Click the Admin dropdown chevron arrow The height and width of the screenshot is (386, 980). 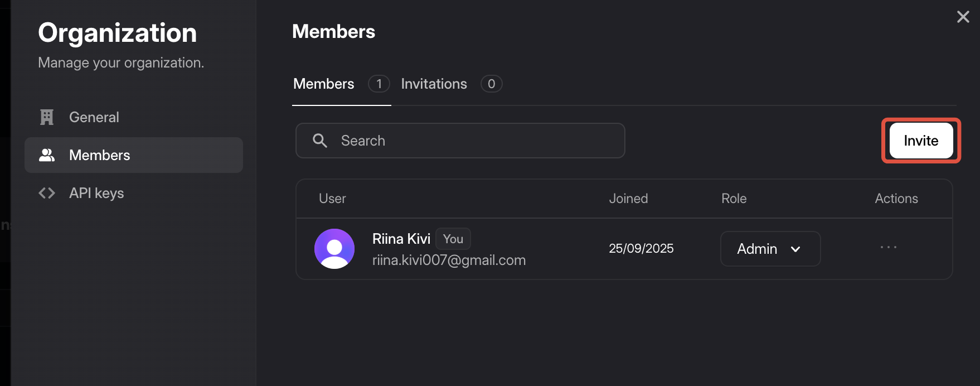pyautogui.click(x=795, y=249)
